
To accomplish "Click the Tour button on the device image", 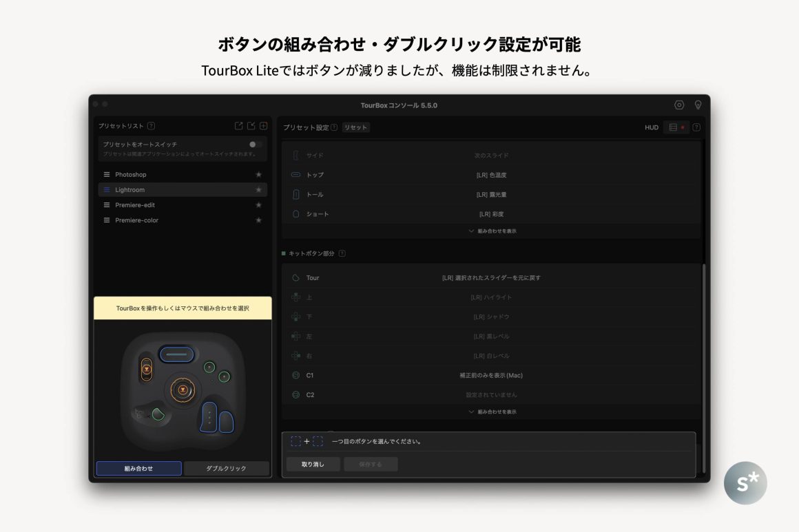I will coord(158,413).
